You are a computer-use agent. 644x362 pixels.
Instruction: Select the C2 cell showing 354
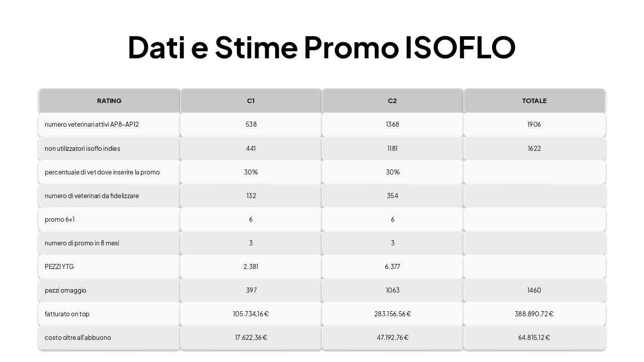pyautogui.click(x=392, y=196)
